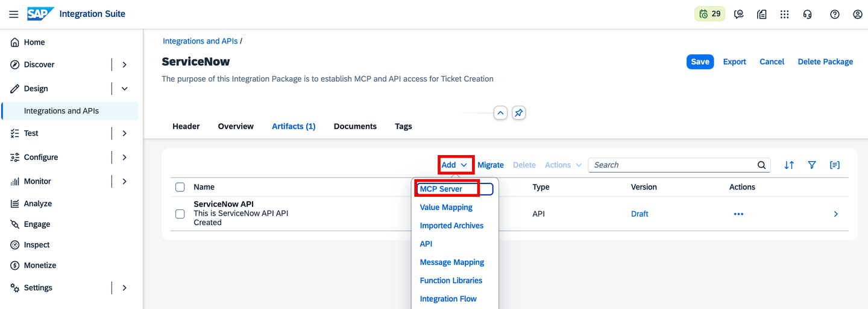This screenshot has height=309, width=868.
Task: Collapse the Design submenu chevron
Action: (125, 89)
